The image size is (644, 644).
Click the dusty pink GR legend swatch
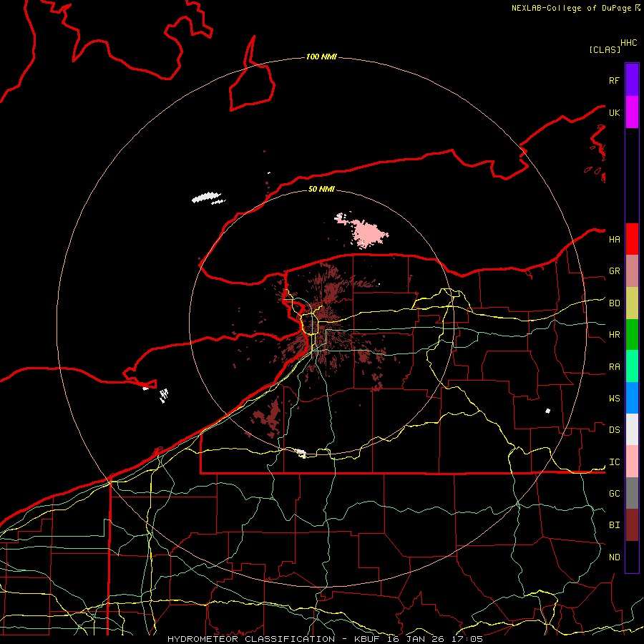(632, 270)
